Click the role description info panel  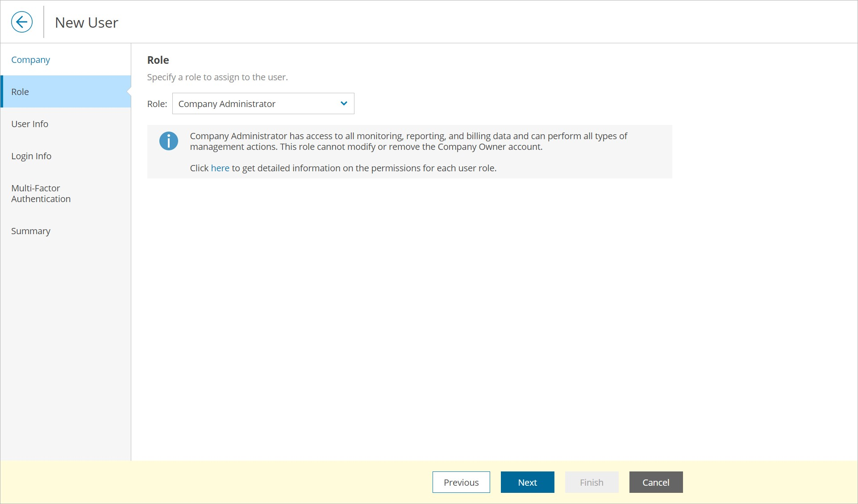[409, 152]
